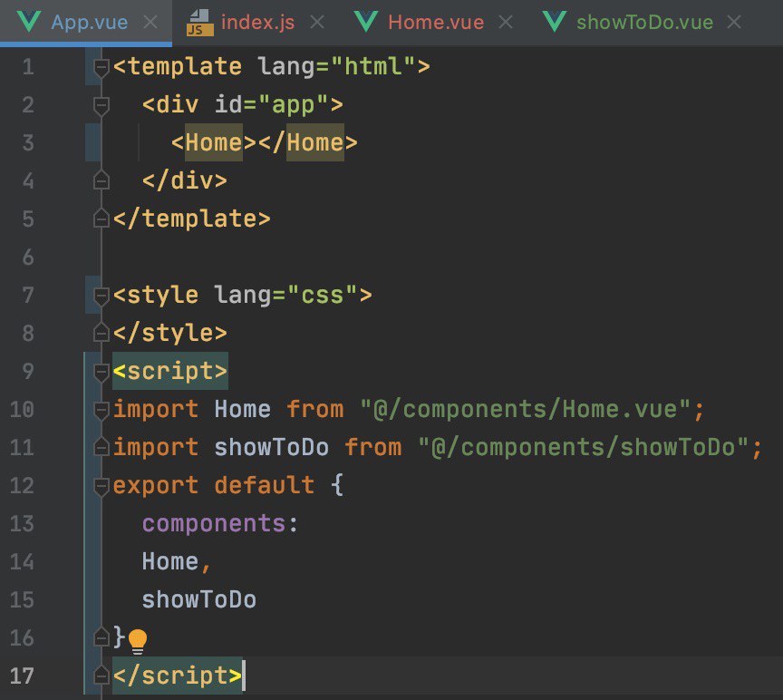Collapse the imports fold on line 10
This screenshot has height=700, width=783.
(101, 410)
